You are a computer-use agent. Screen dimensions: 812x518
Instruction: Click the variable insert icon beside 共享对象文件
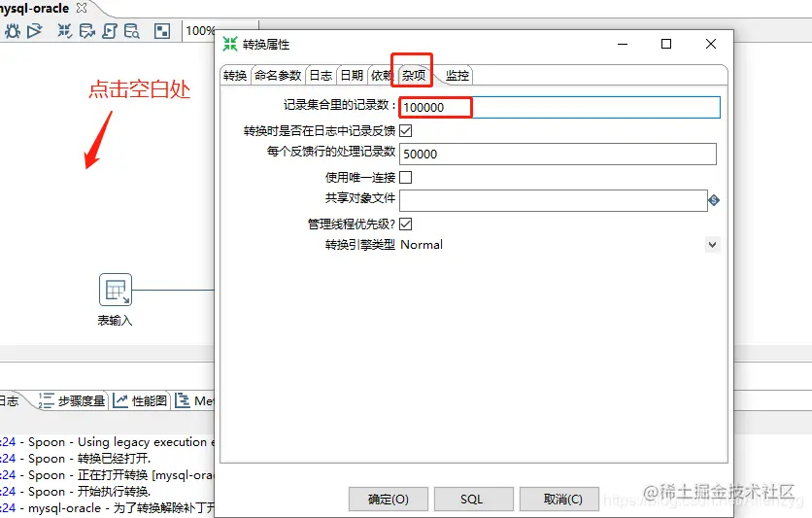tap(714, 200)
